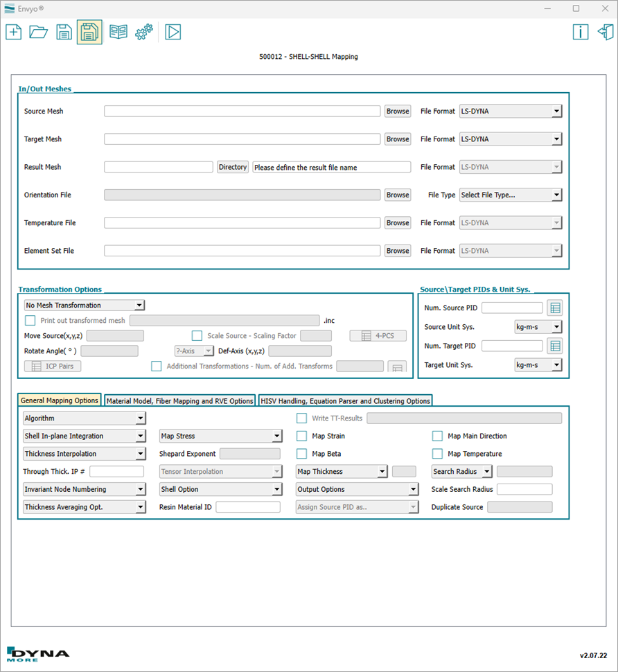Click the new file toolbar icon
Image resolution: width=618 pixels, height=672 pixels.
click(x=14, y=32)
